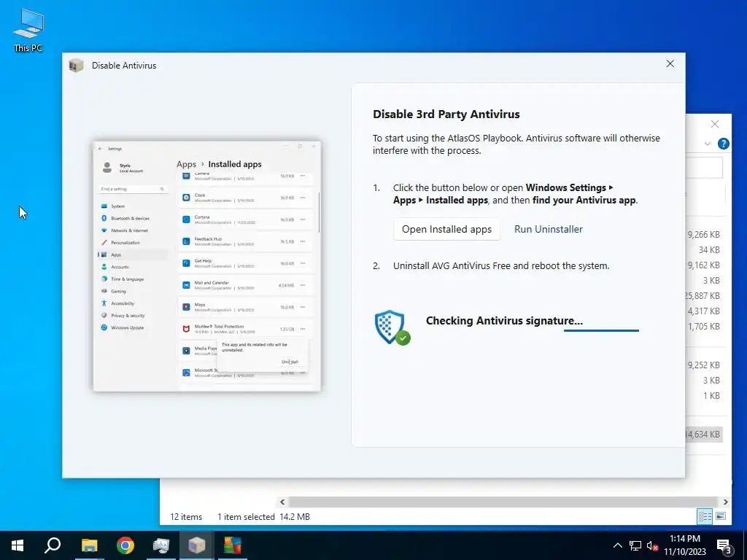
Task: Select the file sized 1,705 KB
Action: (x=704, y=327)
